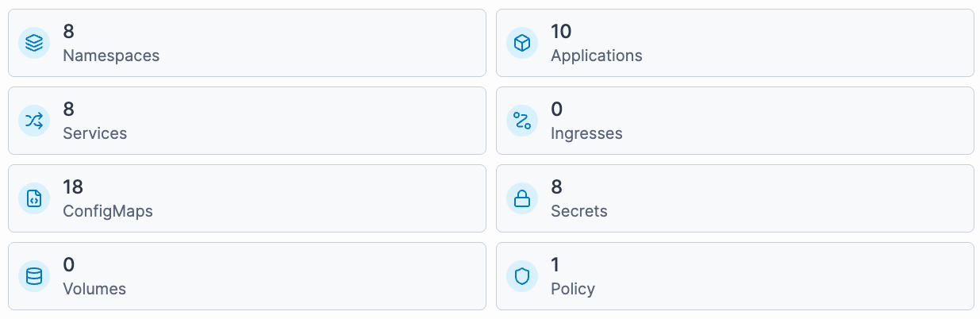Open the ConfigMaps text label
This screenshot has height=319, width=980.
(x=108, y=211)
